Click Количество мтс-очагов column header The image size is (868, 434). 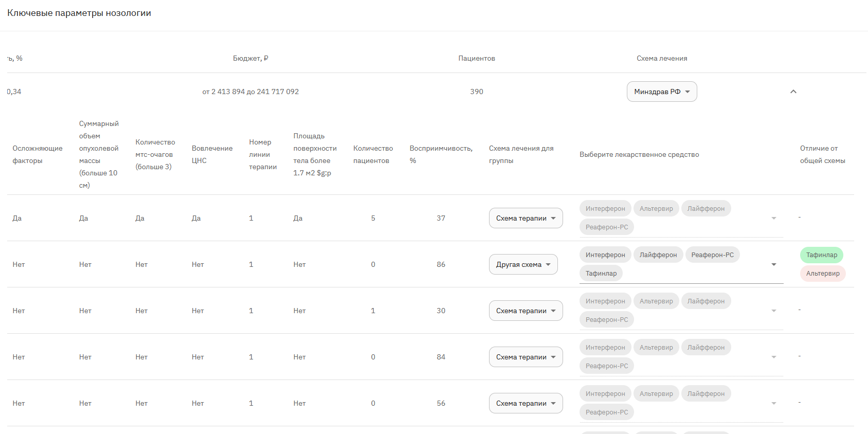click(x=155, y=154)
